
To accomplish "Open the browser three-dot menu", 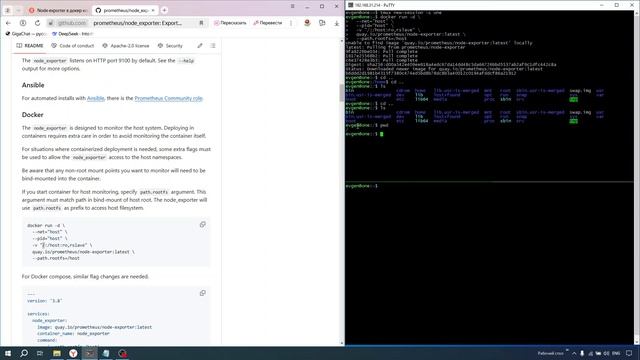I will 291,23.
